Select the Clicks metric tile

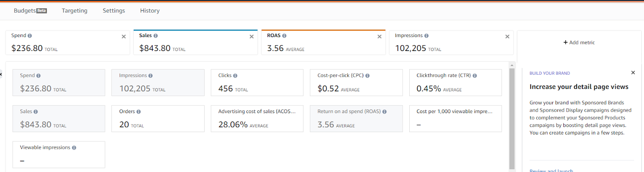coord(257,83)
